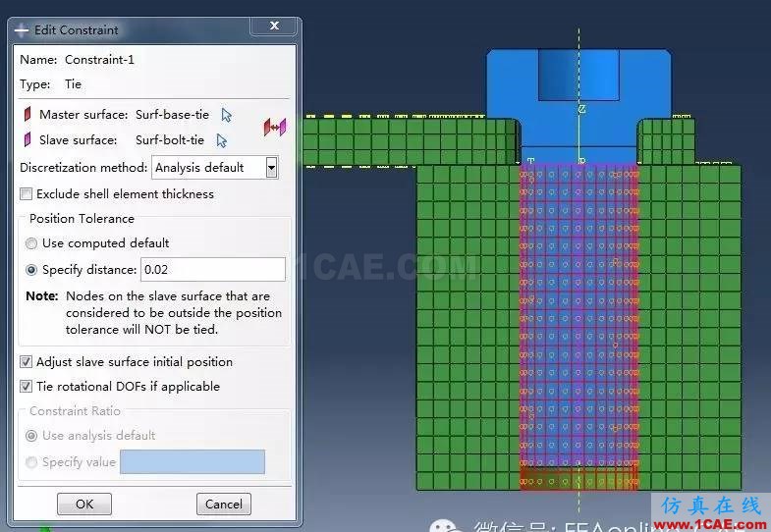Click the Cancel button
771x532 pixels.
[x=224, y=504]
